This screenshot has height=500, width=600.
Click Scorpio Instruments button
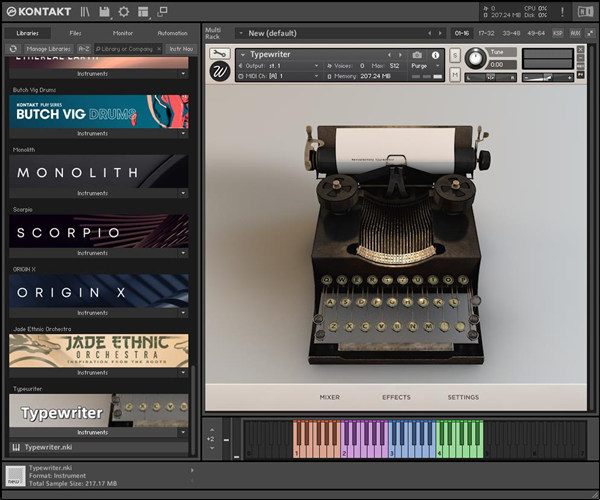[x=93, y=253]
